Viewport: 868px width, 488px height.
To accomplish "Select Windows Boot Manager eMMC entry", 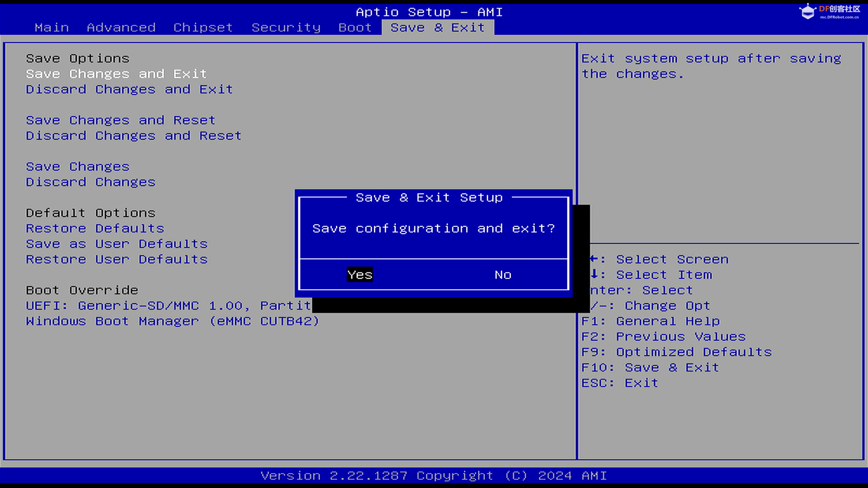I will click(172, 321).
